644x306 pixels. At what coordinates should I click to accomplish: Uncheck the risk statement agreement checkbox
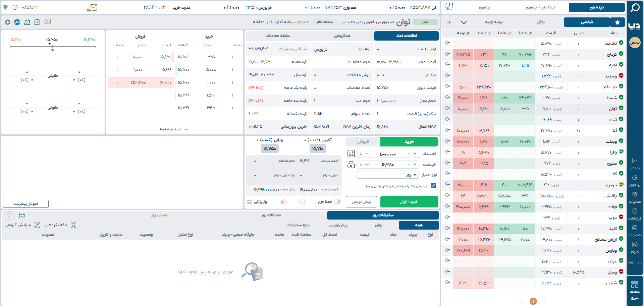433,186
